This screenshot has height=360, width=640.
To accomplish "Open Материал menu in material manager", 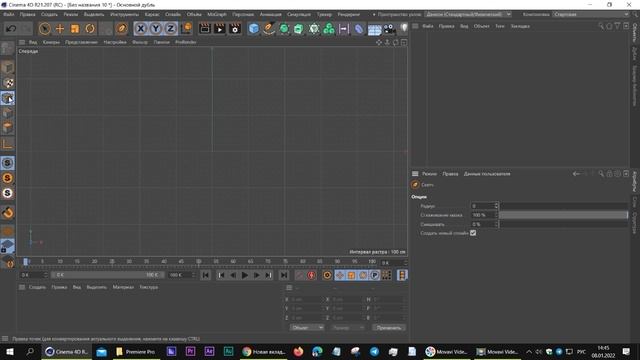I will pos(123,287).
